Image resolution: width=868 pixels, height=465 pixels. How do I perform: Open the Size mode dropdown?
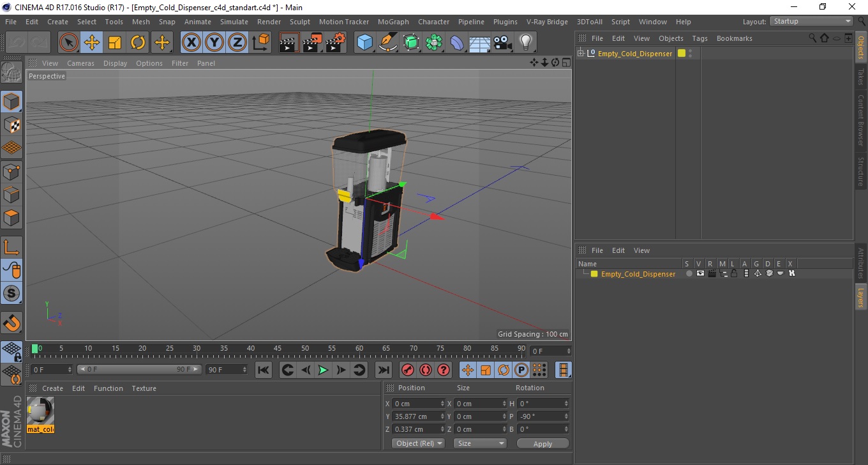pyautogui.click(x=480, y=443)
